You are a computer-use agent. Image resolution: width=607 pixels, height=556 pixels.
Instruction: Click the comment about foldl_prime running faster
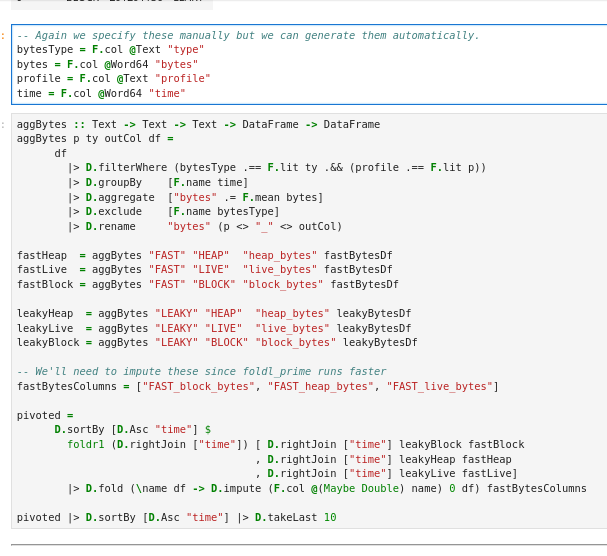click(x=201, y=371)
